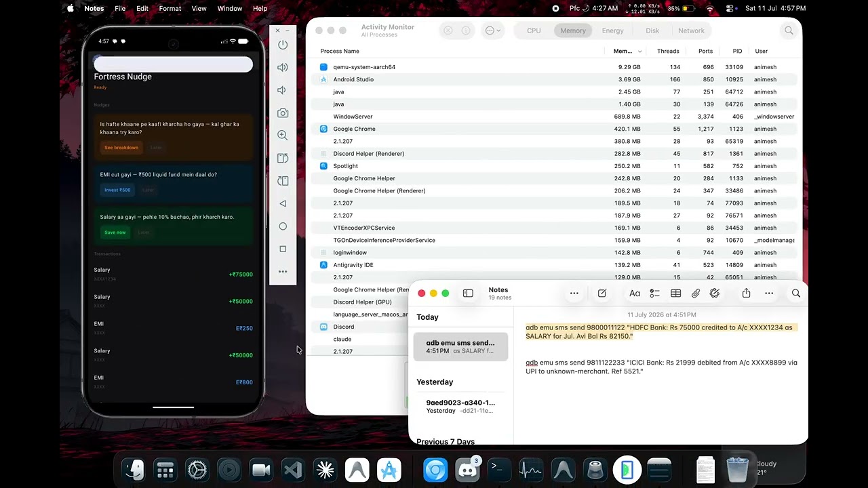The image size is (868, 488).
Task: Open Discord from the Dock
Action: (x=467, y=470)
